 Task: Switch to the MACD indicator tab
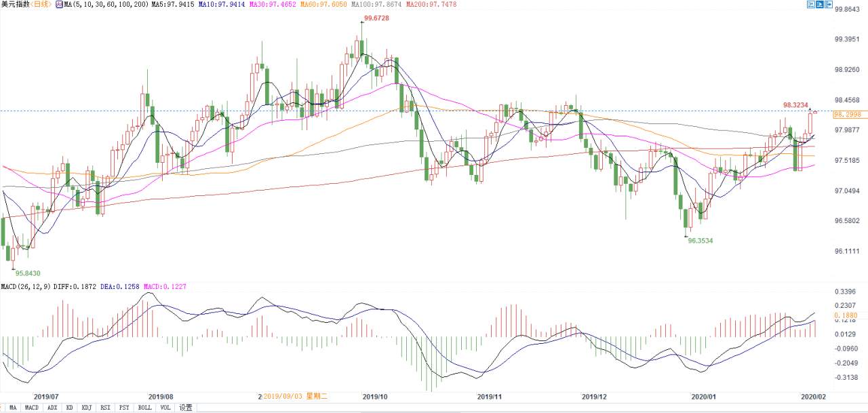32,408
